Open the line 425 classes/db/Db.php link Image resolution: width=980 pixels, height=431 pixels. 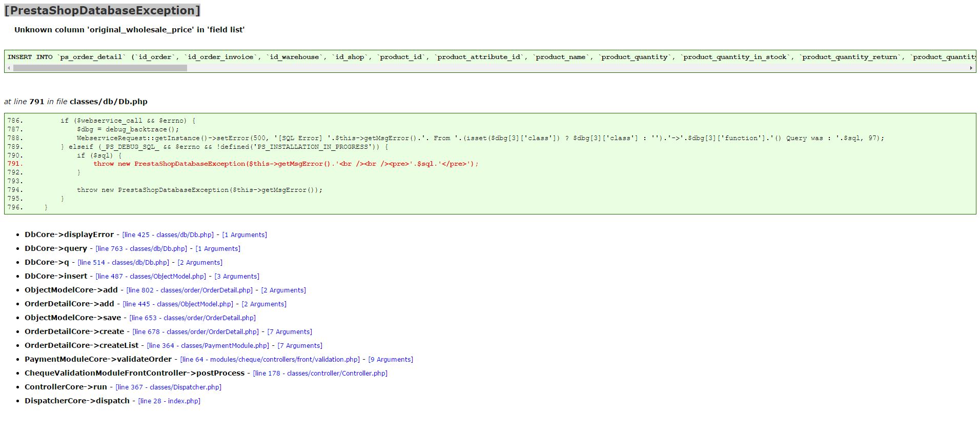pos(168,235)
